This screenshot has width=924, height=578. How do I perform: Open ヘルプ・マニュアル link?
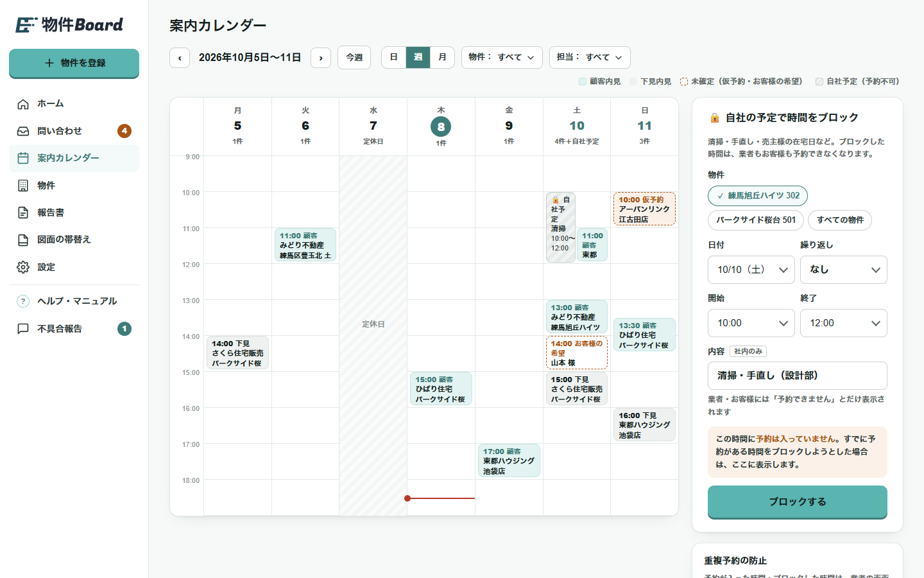pos(74,301)
